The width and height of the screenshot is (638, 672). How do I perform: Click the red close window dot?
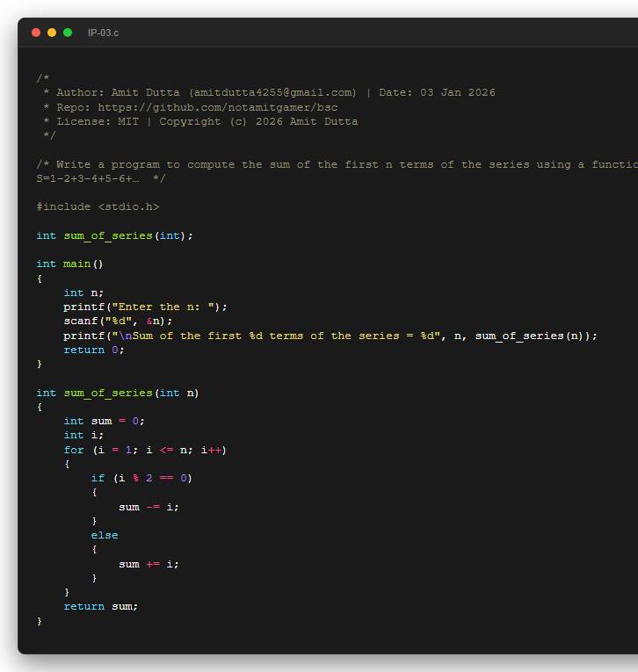(36, 33)
